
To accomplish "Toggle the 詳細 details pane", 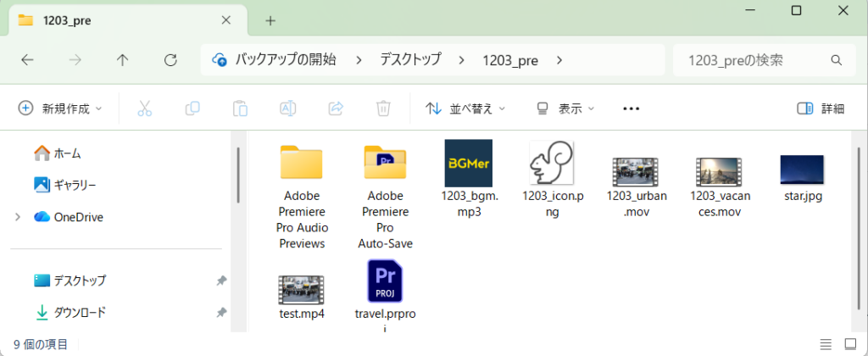I will tap(821, 108).
